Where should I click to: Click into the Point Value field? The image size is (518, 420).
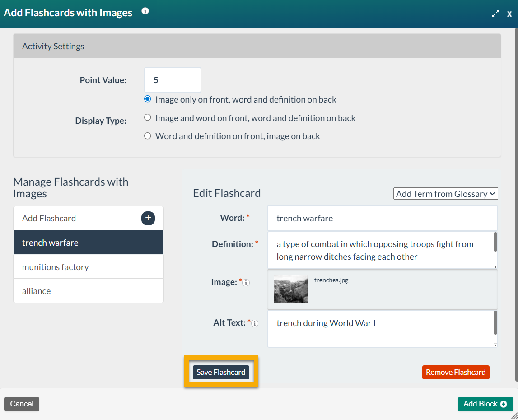tap(173, 80)
